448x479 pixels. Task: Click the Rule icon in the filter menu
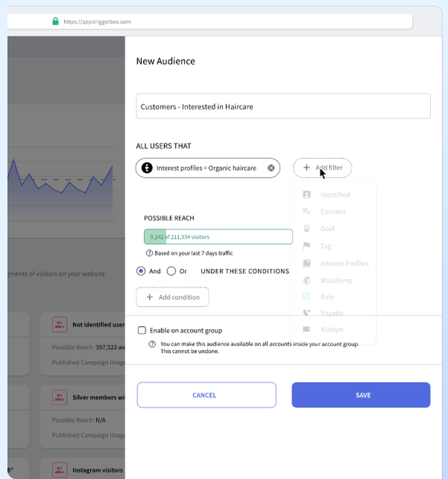coord(306,297)
